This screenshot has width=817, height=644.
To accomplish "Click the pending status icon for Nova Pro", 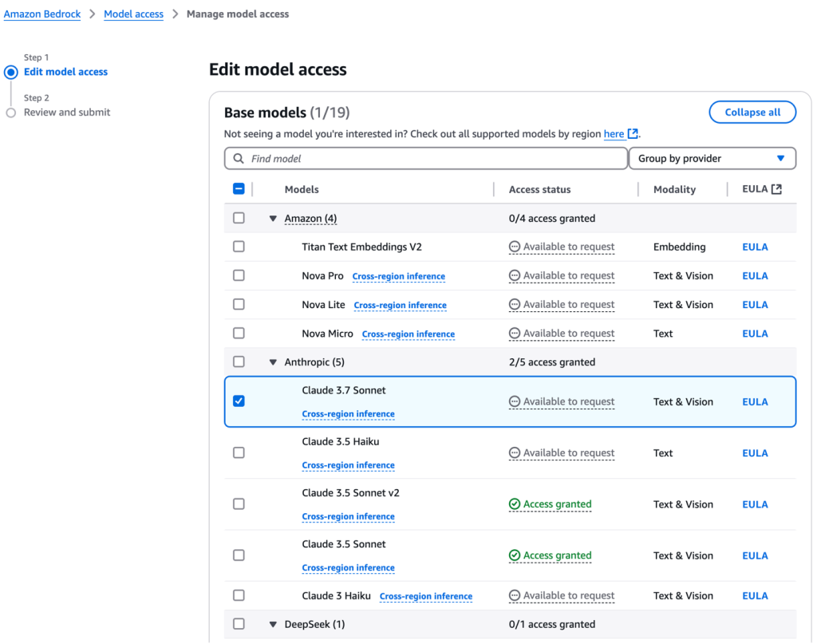I will click(515, 275).
